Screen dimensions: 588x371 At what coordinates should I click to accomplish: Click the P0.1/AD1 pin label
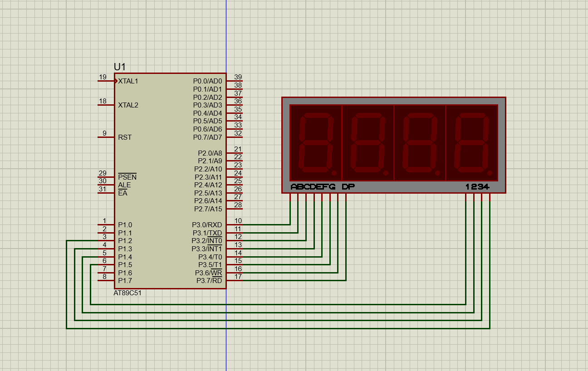click(207, 89)
